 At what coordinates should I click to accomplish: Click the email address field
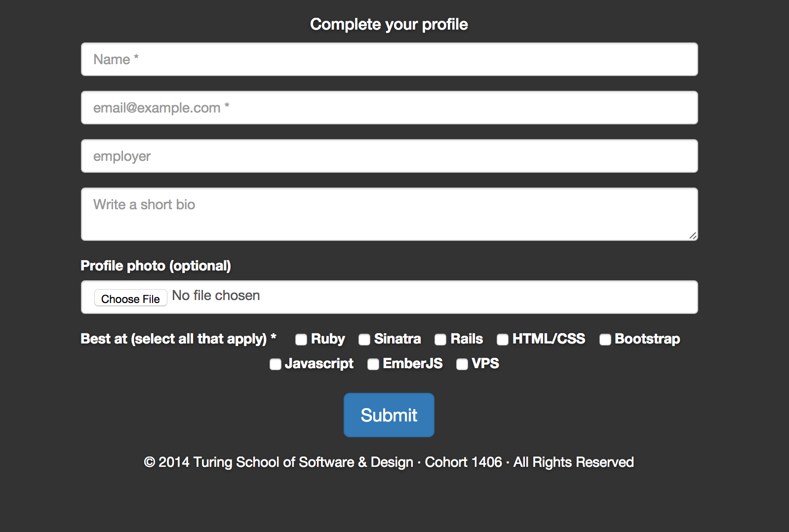[x=390, y=108]
